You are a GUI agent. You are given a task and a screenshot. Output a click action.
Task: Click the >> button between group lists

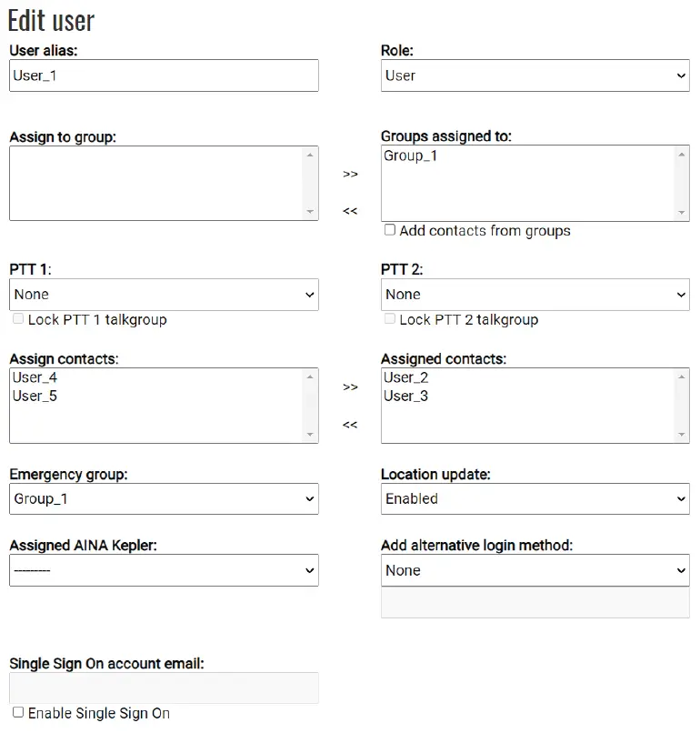(x=350, y=174)
